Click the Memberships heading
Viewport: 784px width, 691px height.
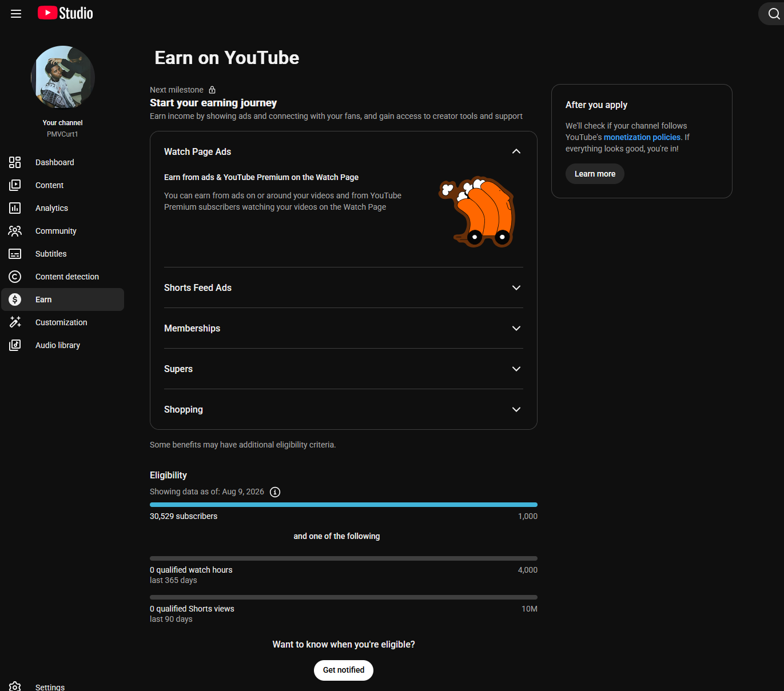(192, 328)
